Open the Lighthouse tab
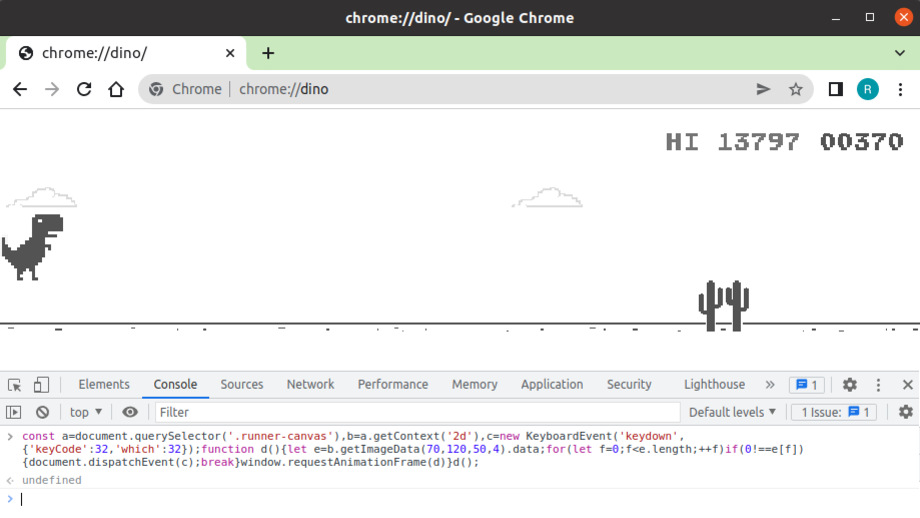Viewport: 920px width, 518px height. click(x=714, y=384)
